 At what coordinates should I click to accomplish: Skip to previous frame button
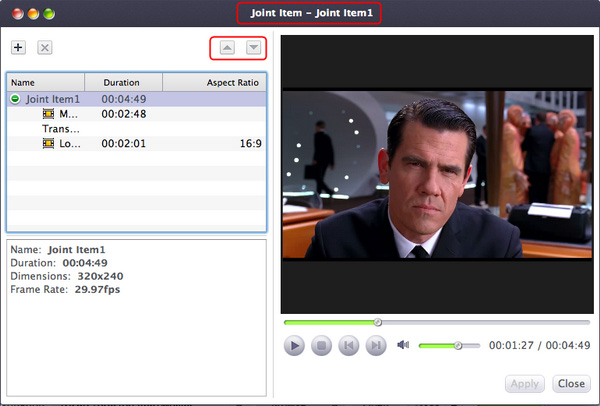349,346
